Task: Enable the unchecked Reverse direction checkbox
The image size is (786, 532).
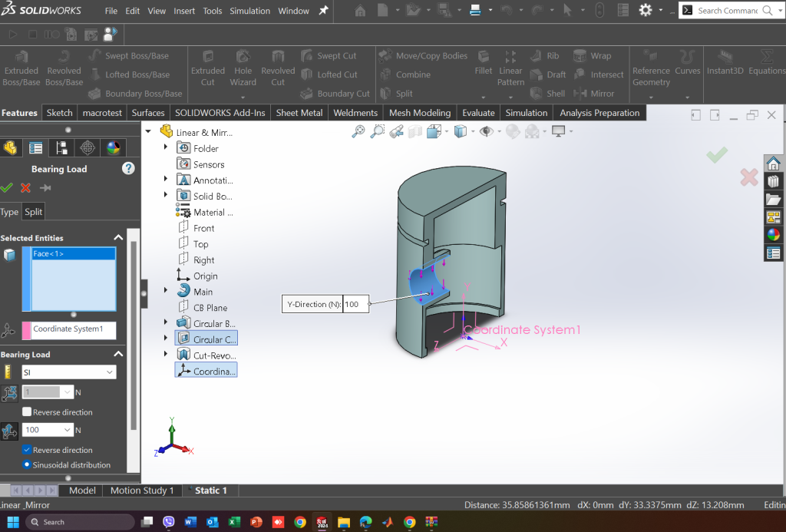Action: point(28,412)
